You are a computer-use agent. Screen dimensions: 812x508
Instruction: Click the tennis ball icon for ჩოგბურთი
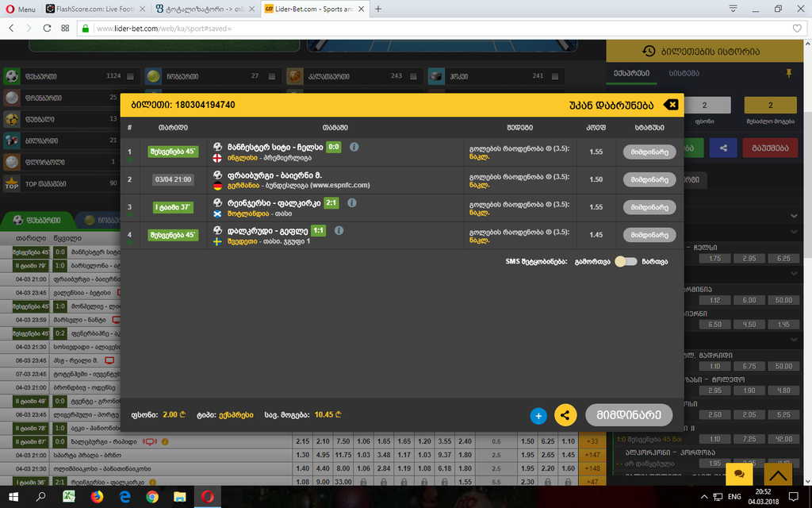pyautogui.click(x=153, y=76)
